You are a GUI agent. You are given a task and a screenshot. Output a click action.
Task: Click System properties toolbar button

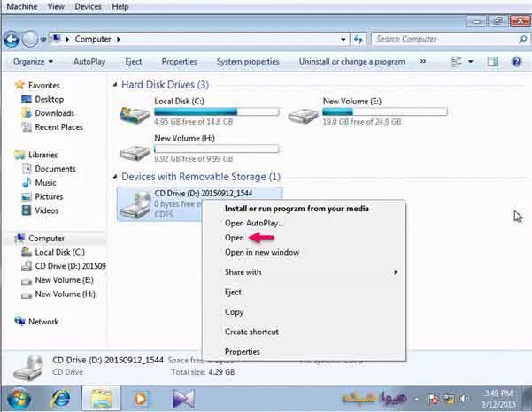(x=248, y=62)
